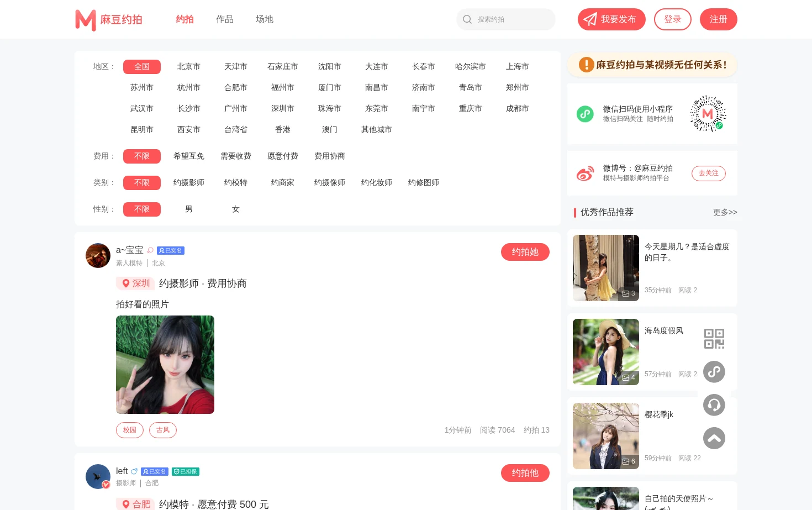Click the 我要发布 button
The width and height of the screenshot is (812, 510).
point(611,19)
